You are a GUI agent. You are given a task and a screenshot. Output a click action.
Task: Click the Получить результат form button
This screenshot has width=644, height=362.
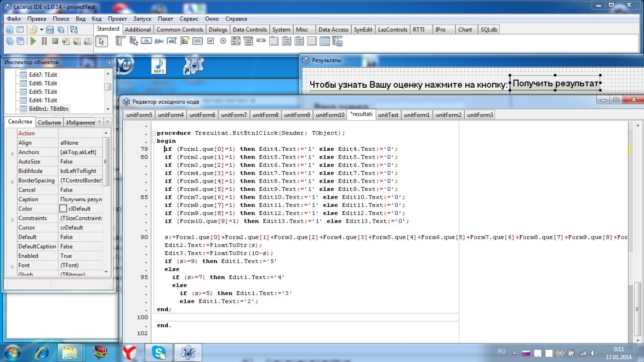555,83
